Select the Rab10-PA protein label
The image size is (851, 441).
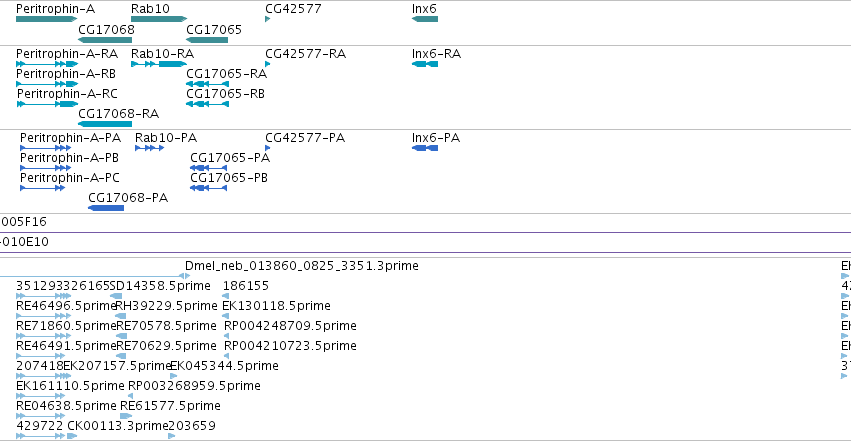click(166, 138)
